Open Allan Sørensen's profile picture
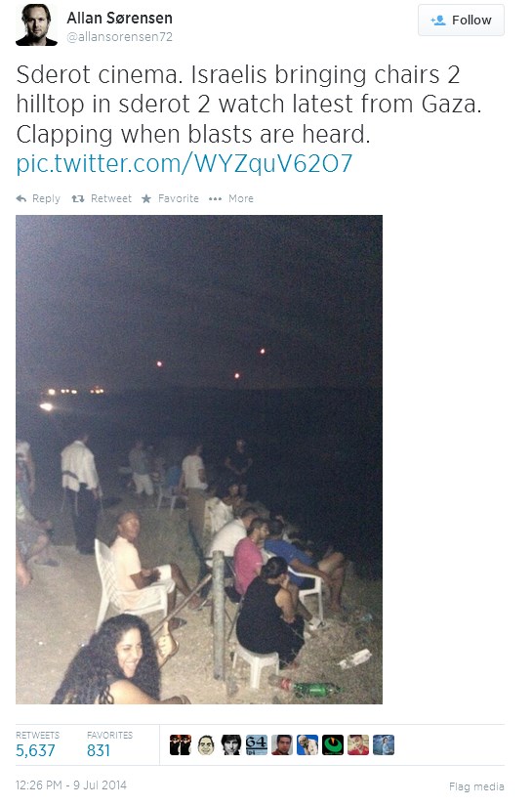The image size is (532, 806). click(36, 24)
